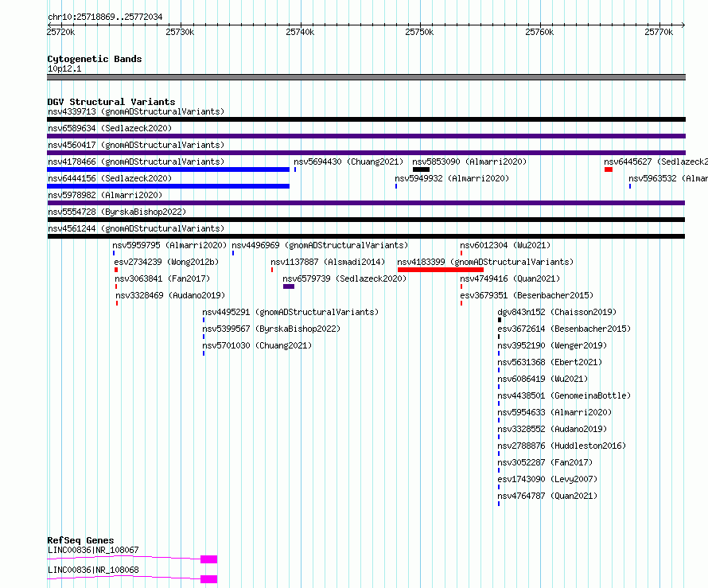This screenshot has height=588, width=708.
Task: Click the nsv4764787 (Quan2021) label
Action: point(547,496)
